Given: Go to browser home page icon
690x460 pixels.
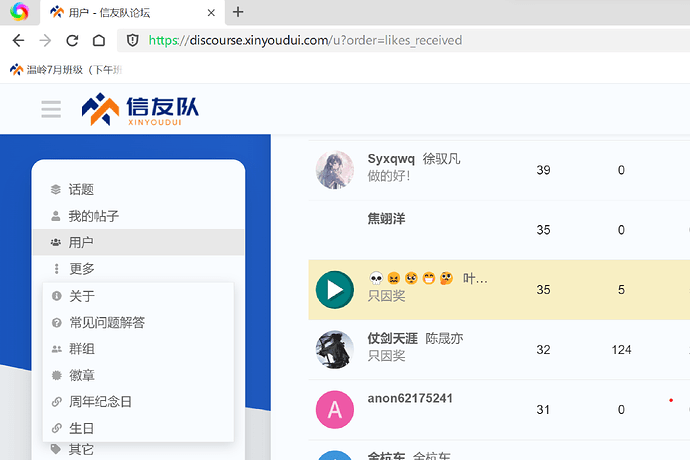Looking at the screenshot, I should point(99,40).
